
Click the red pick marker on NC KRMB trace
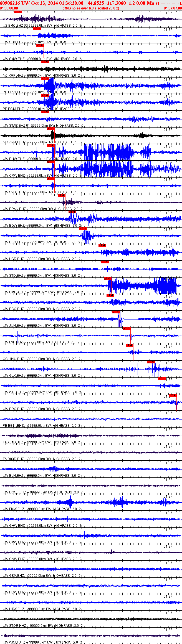(x=51, y=129)
